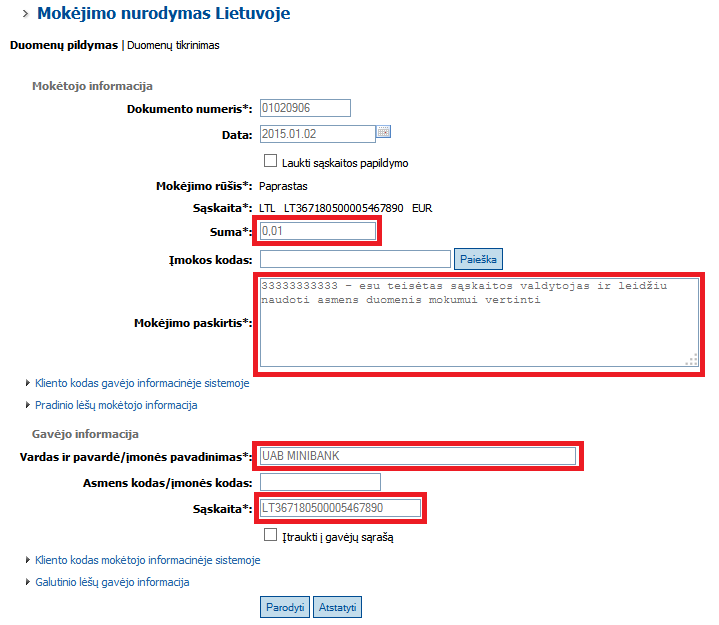
Task: Click the payer account number LT367180500005467890 EUR
Action: pos(358,208)
